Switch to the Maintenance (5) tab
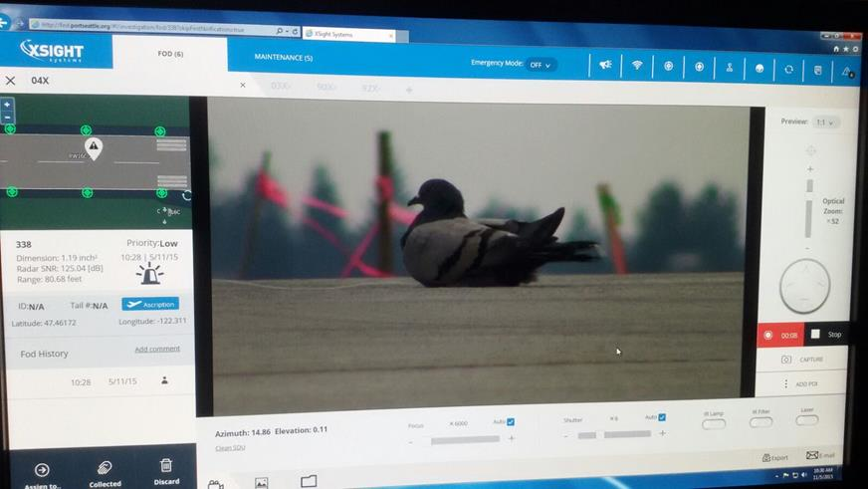868x489 pixels. pyautogui.click(x=284, y=58)
